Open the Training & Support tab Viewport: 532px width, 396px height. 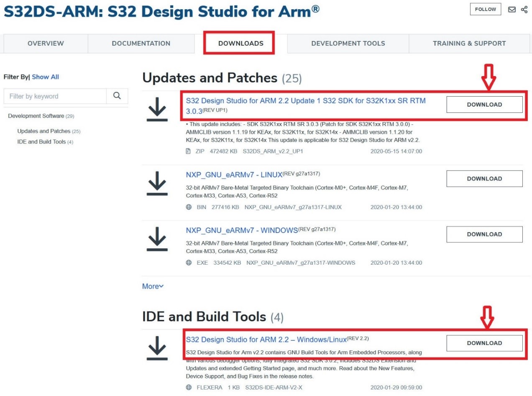(x=469, y=43)
